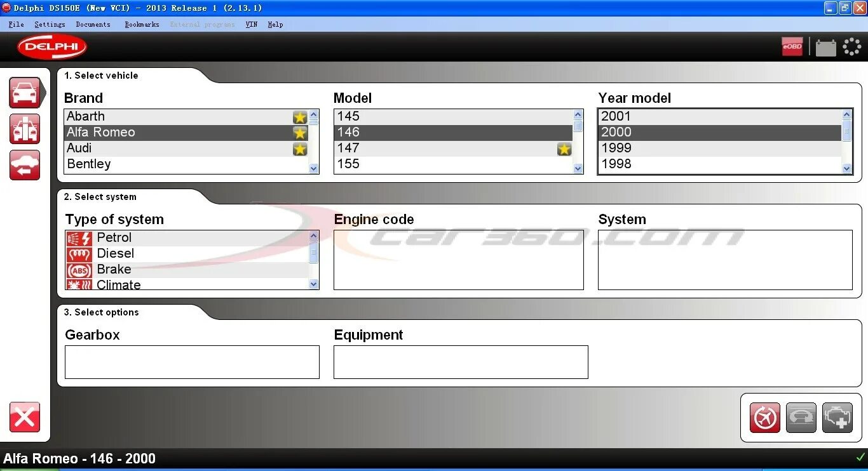Image resolution: width=868 pixels, height=471 pixels.
Task: Click the Equipment list box
Action: 461,362
